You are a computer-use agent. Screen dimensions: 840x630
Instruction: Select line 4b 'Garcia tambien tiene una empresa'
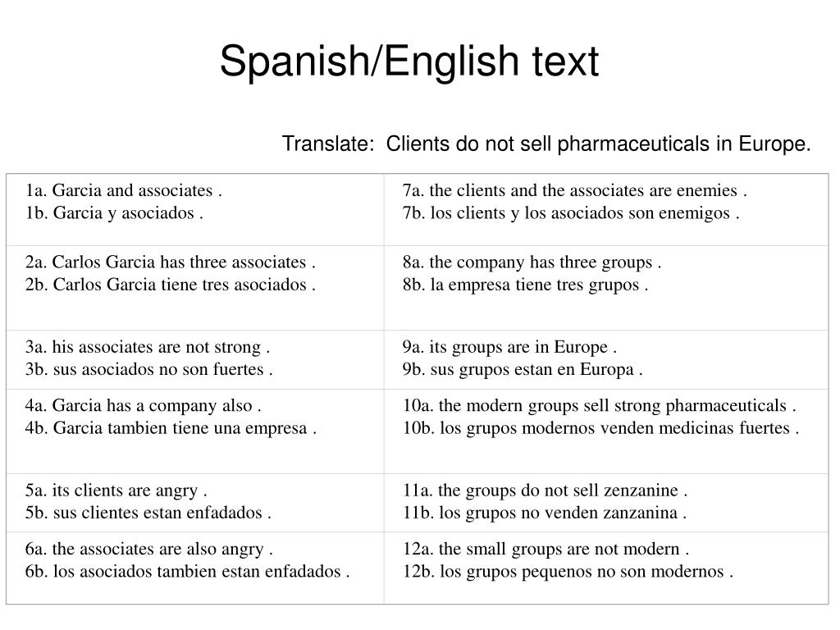(171, 428)
